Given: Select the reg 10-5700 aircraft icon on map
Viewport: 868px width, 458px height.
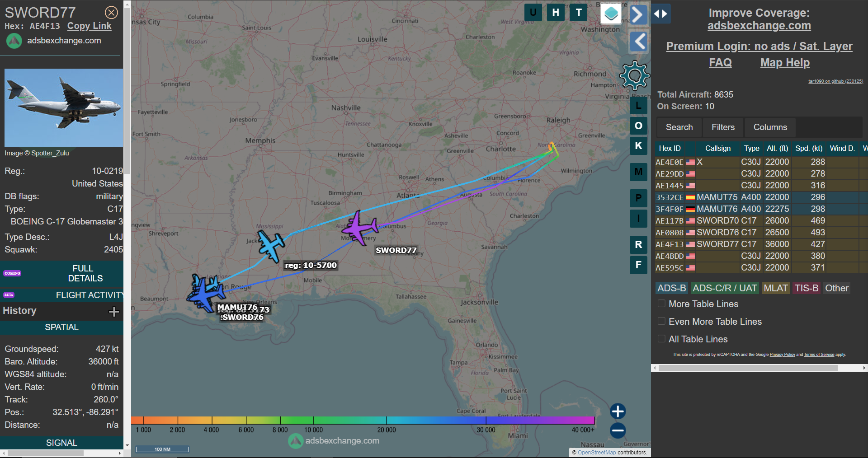Looking at the screenshot, I should tap(271, 246).
